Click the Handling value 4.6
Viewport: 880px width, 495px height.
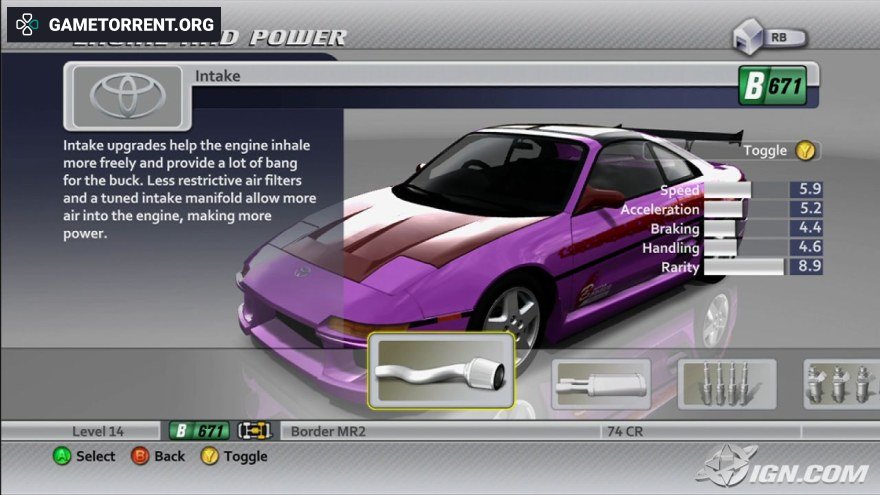pos(807,247)
